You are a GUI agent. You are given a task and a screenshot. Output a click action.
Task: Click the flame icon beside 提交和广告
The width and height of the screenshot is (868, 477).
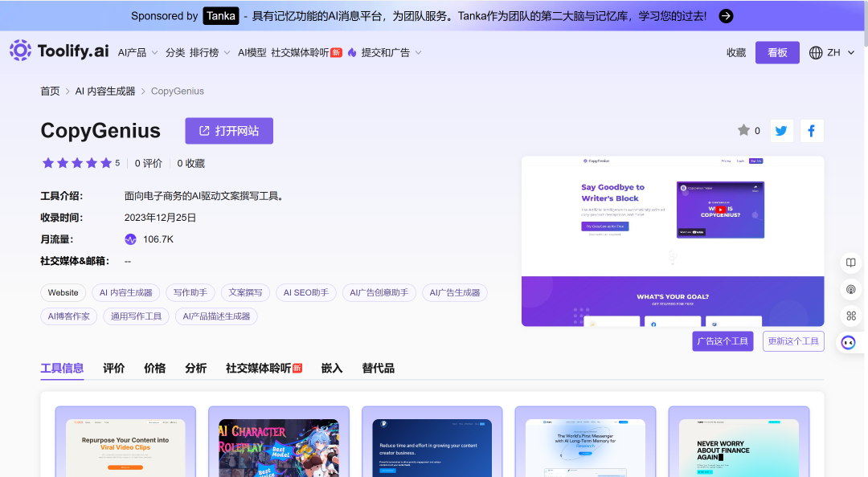pos(352,52)
